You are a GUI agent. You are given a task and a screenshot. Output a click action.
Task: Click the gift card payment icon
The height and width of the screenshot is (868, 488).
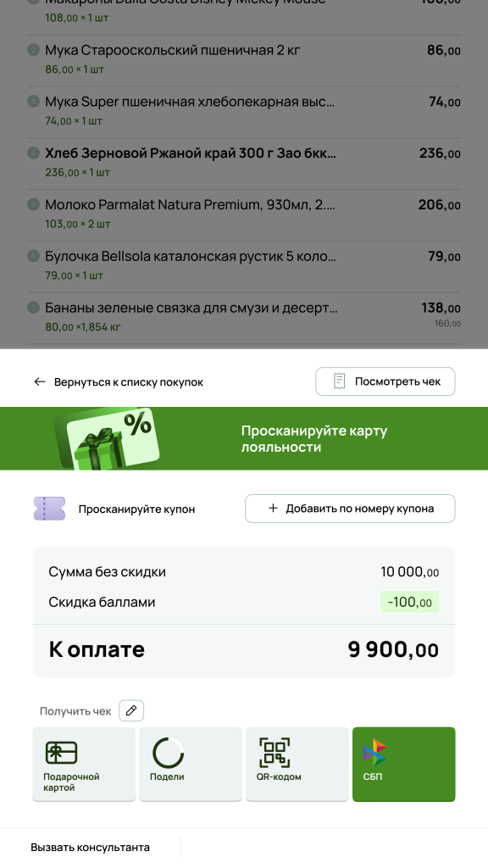[61, 753]
